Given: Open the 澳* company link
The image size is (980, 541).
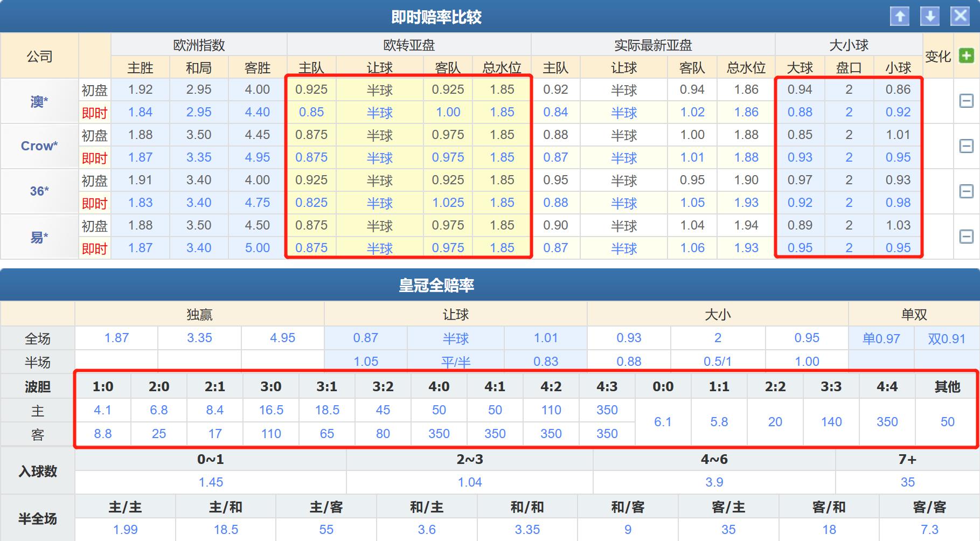Looking at the screenshot, I should 39,101.
